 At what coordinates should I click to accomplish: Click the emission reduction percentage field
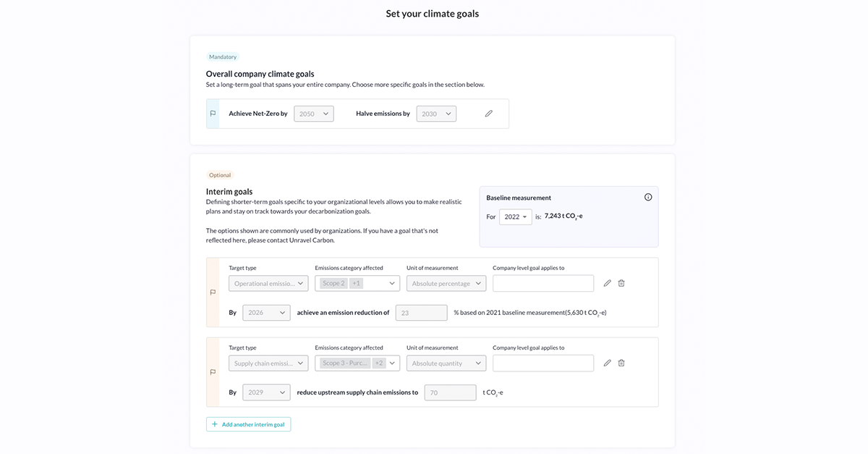pyautogui.click(x=421, y=313)
